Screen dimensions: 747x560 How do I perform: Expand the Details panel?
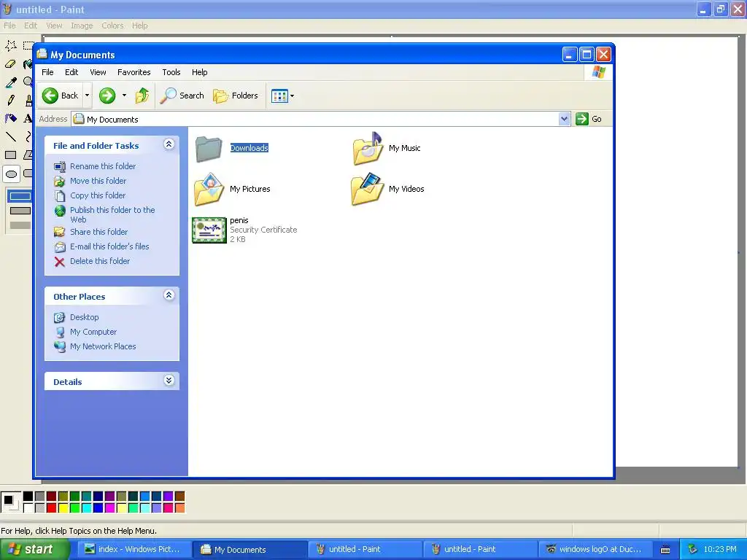click(x=169, y=381)
